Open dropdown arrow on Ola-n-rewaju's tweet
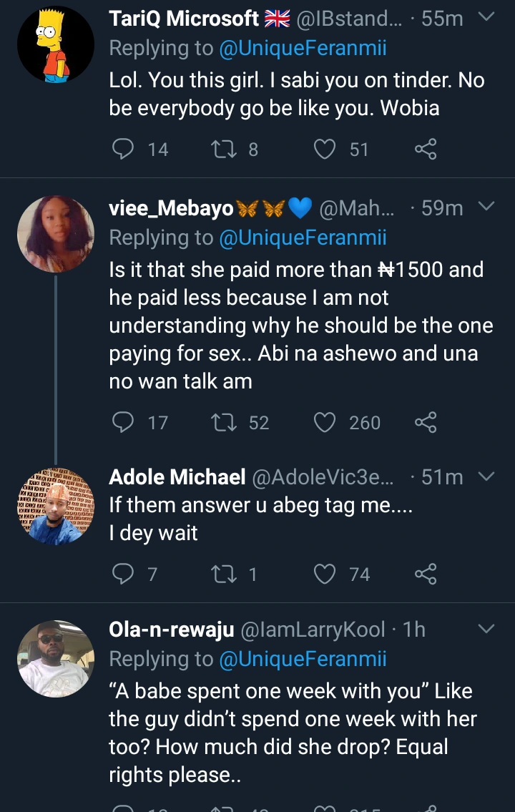This screenshot has width=515, height=812. point(486,629)
